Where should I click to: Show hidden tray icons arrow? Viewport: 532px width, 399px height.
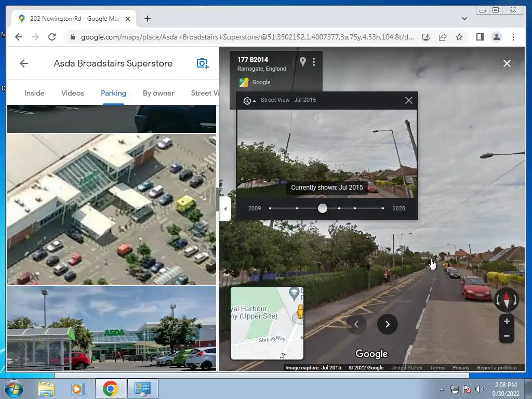point(442,389)
